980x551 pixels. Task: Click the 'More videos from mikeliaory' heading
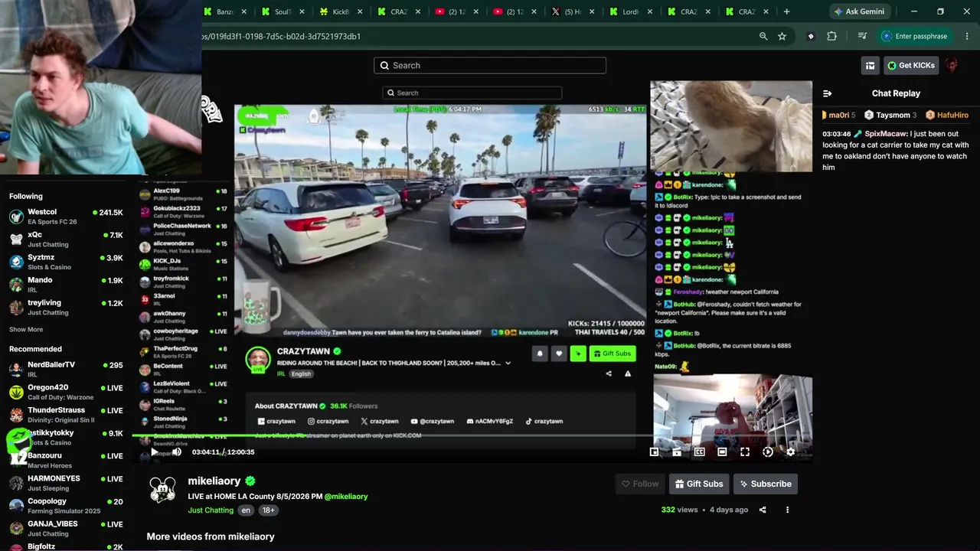coord(211,536)
